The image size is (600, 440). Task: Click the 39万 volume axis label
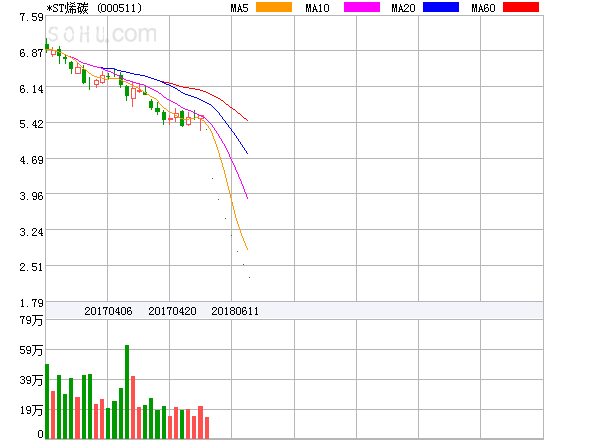(x=31, y=380)
